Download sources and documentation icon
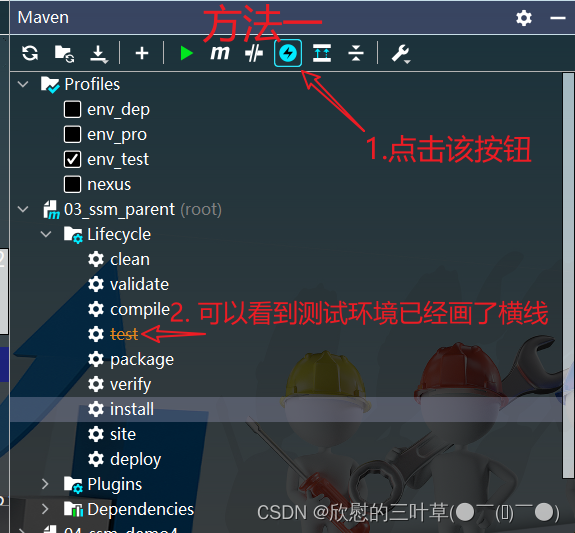This screenshot has height=533, width=575. click(x=99, y=54)
